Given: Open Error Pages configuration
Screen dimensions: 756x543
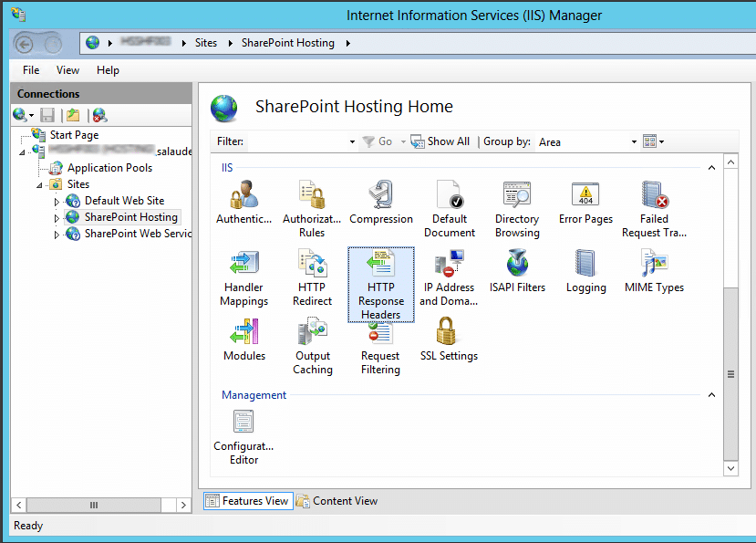Looking at the screenshot, I should (x=586, y=199).
